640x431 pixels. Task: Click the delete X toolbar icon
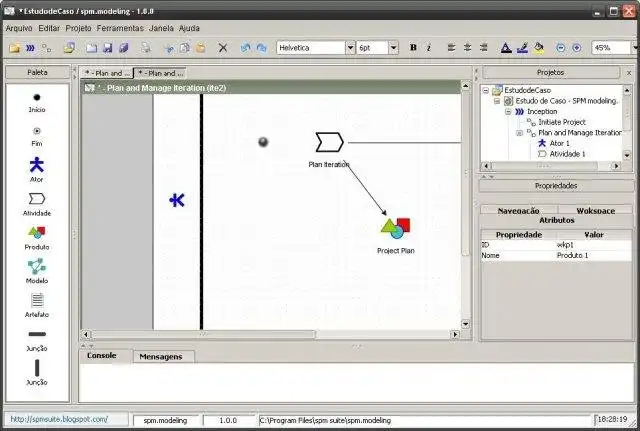tap(223, 48)
